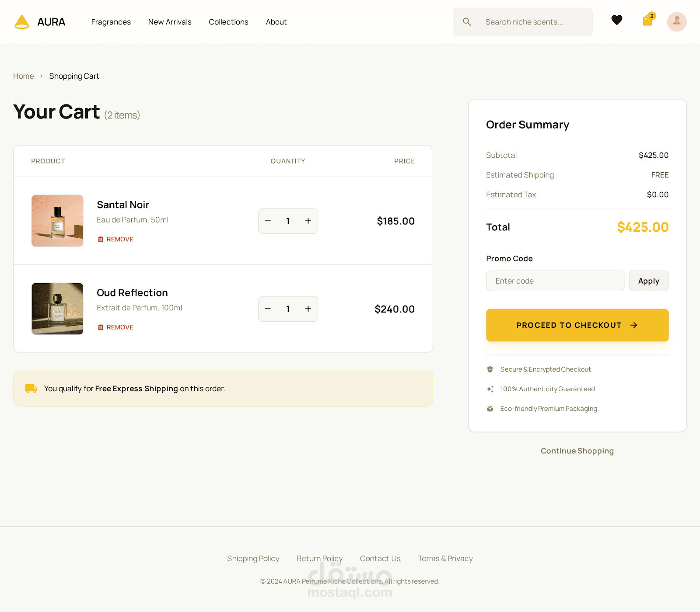700x612 pixels.
Task: Open the Collections nav item
Action: [x=228, y=22]
